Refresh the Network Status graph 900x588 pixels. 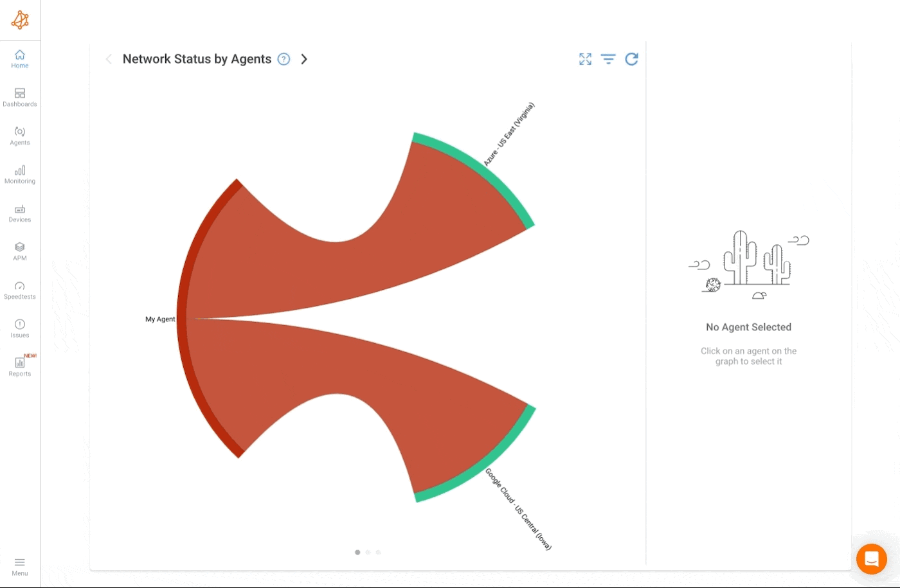click(x=632, y=59)
